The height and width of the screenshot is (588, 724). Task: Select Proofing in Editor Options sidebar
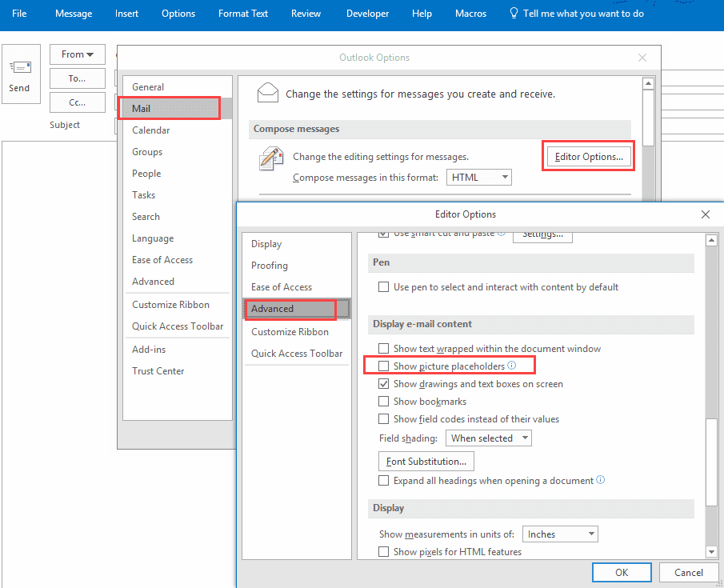point(270,266)
